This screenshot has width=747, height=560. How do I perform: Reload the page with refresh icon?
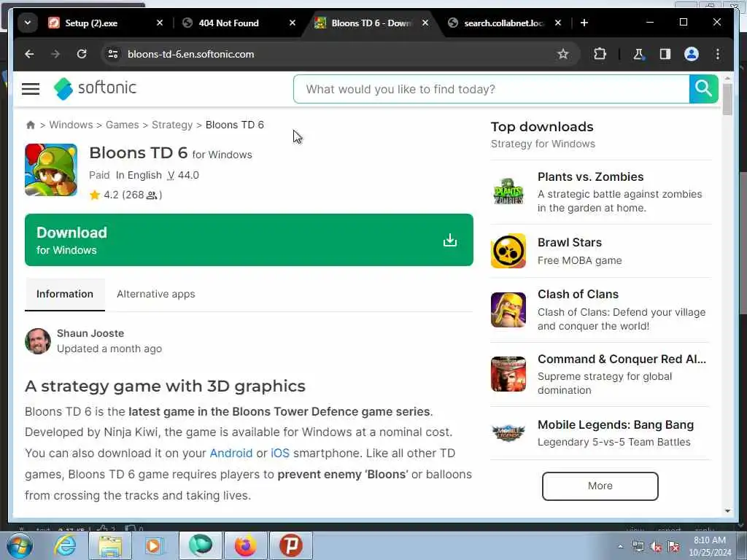[x=82, y=54]
